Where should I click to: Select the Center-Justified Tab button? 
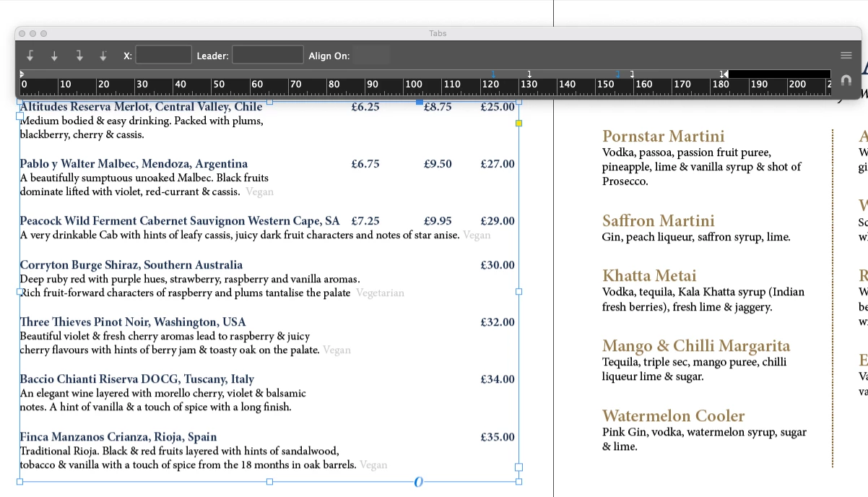pos(54,56)
